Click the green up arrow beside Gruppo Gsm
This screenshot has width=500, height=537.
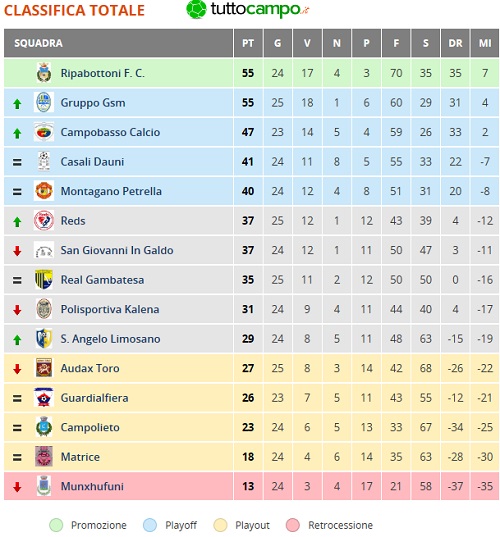tap(17, 103)
